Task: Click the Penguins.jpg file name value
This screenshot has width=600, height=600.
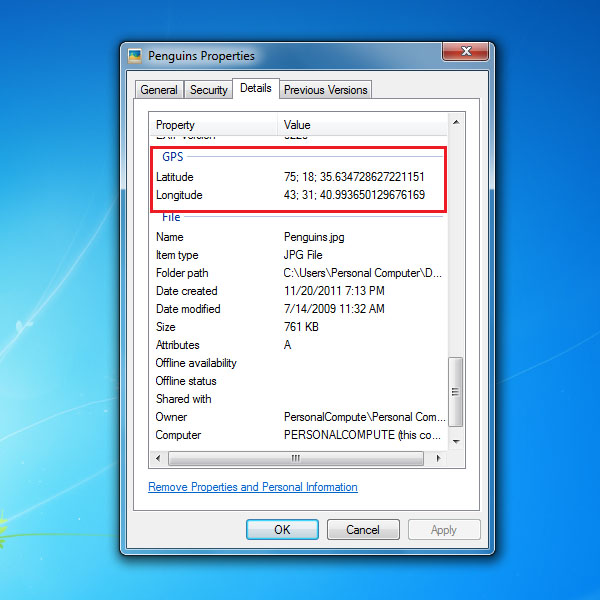Action: click(314, 237)
